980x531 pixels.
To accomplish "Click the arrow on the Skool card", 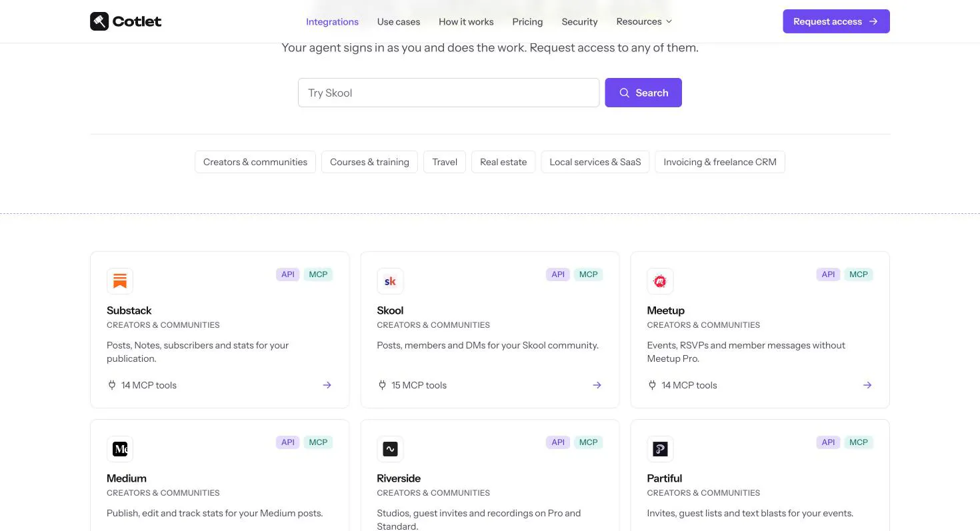I will (597, 385).
